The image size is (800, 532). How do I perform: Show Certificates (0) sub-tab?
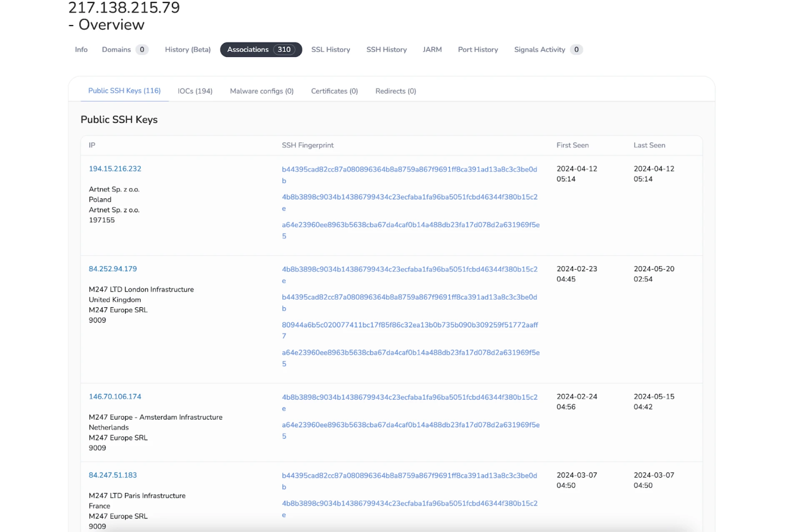pyautogui.click(x=334, y=91)
